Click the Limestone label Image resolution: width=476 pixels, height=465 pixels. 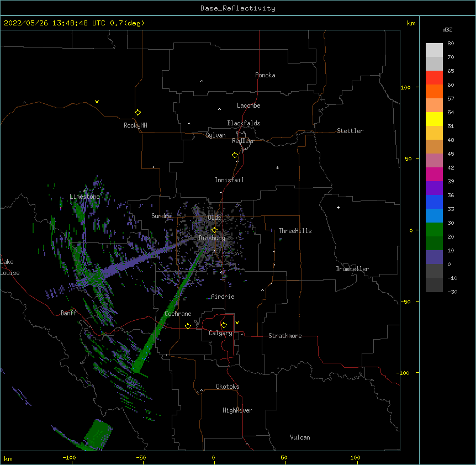click(x=84, y=197)
